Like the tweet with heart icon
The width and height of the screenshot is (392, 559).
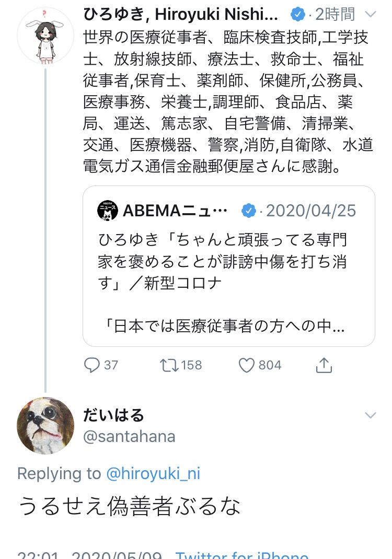(x=246, y=365)
